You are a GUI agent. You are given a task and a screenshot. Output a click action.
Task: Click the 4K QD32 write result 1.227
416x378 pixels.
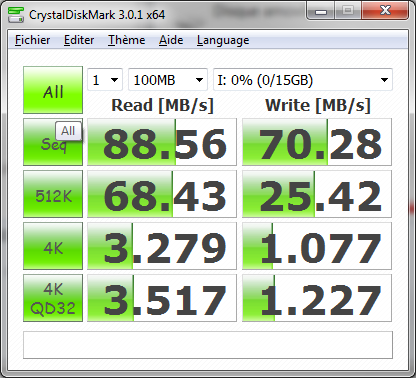point(317,298)
